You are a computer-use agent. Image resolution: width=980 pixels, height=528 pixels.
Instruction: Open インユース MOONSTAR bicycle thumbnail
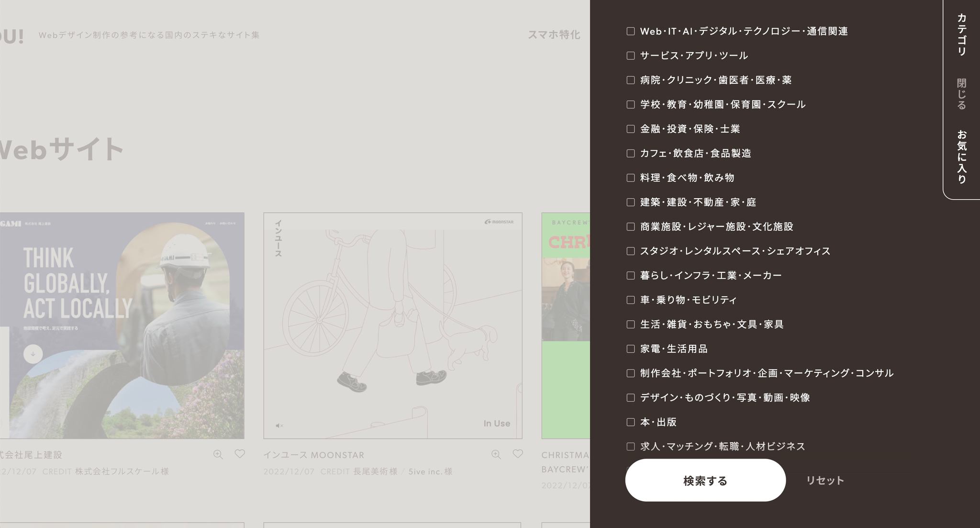click(392, 326)
